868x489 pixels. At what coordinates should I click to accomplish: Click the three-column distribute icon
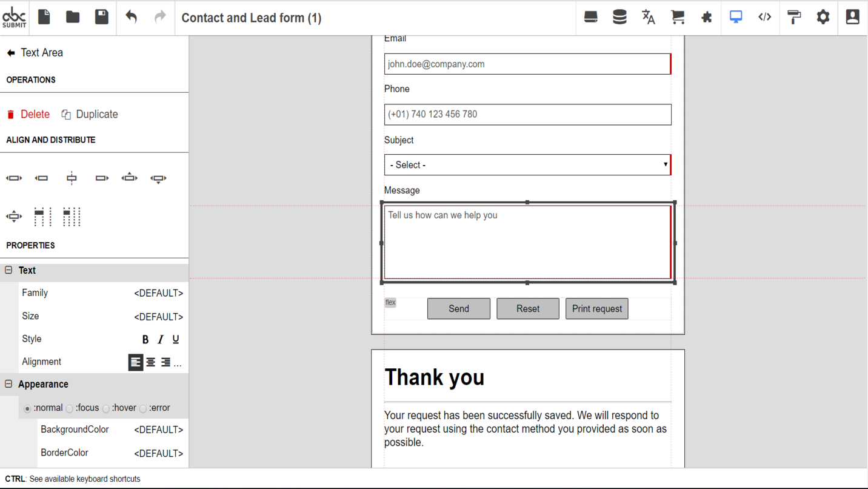tap(72, 217)
